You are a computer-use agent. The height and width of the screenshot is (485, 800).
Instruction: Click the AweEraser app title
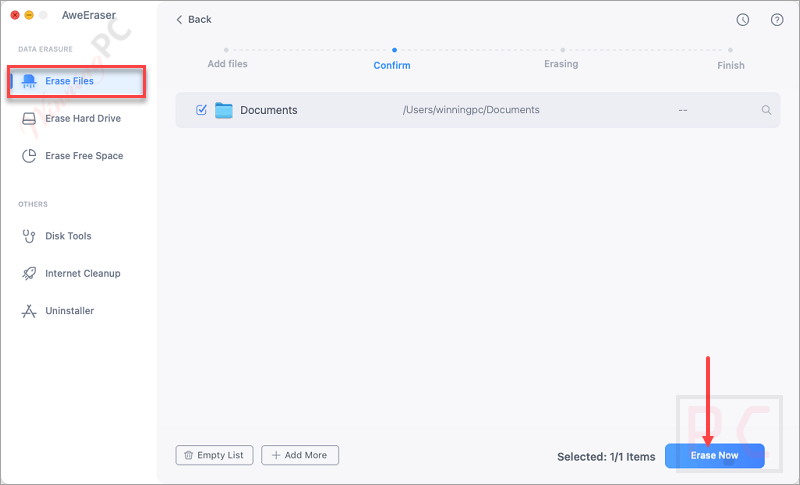89,15
